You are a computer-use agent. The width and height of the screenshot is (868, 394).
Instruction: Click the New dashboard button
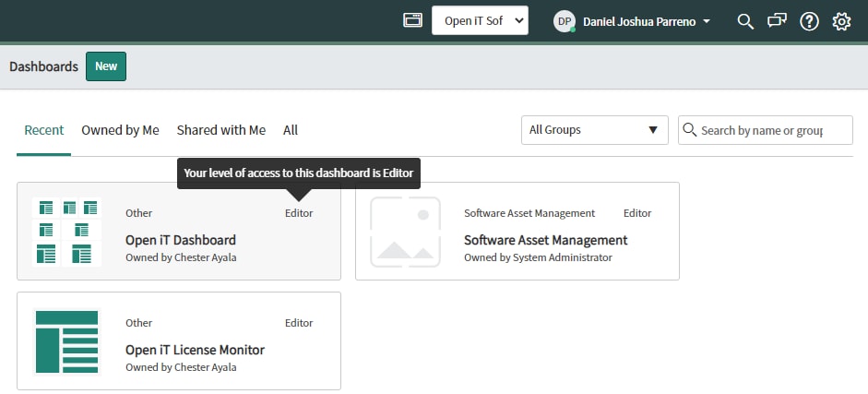[106, 66]
